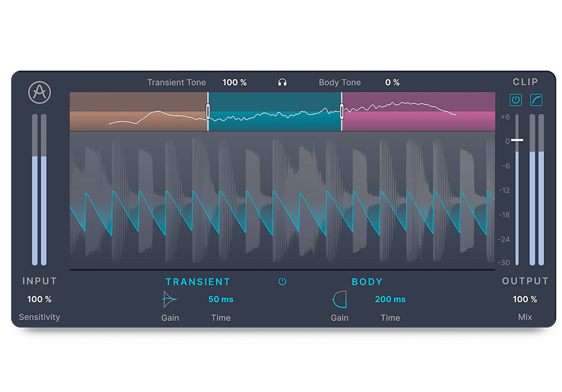Image resolution: width=562 pixels, height=392 pixels.
Task: Open the Body Tone percentage value
Action: pos(392,82)
